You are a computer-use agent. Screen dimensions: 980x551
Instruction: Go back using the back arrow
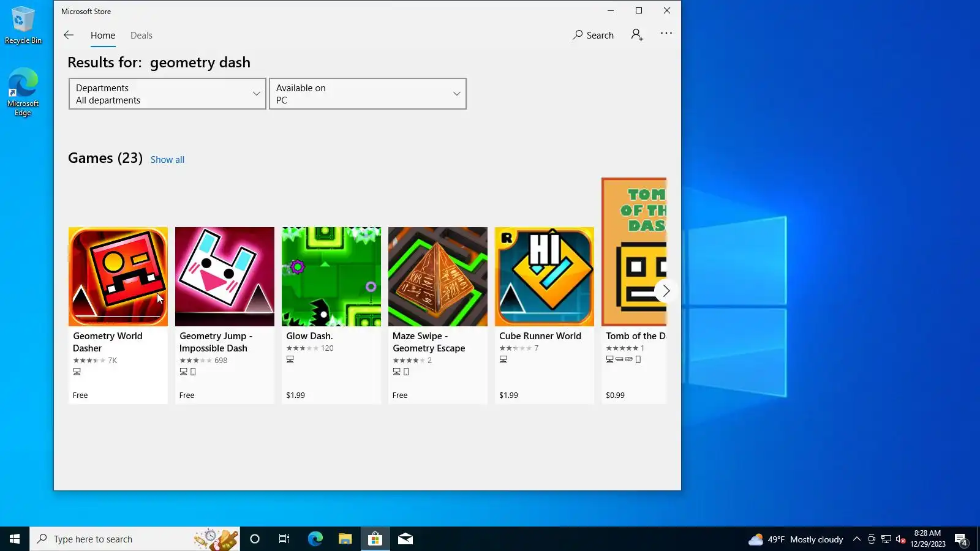(x=69, y=35)
